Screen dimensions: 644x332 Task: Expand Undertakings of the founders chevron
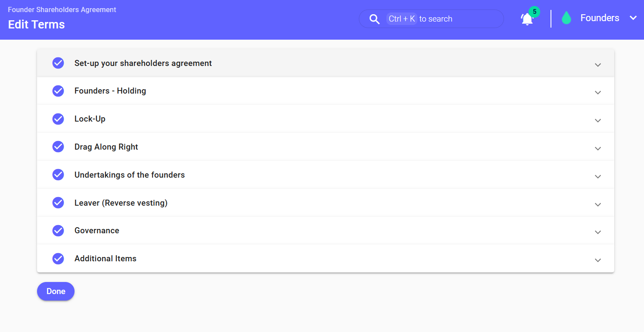597,176
